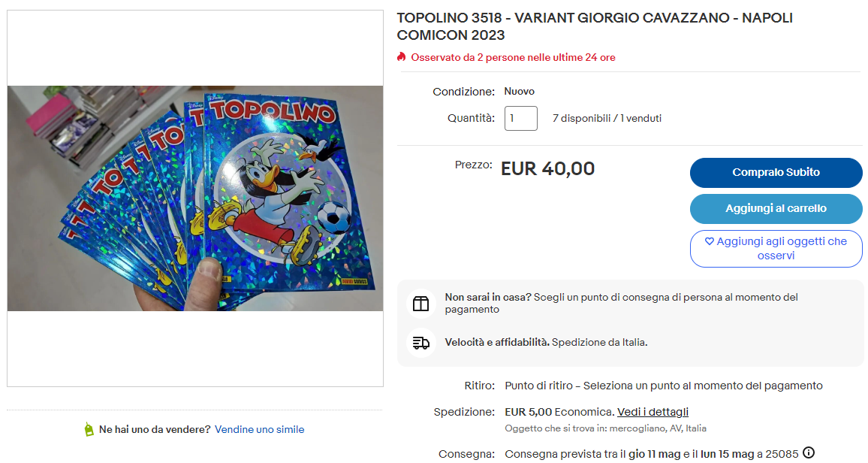Click the 7 disponibili / 1 venduti text

(x=607, y=118)
